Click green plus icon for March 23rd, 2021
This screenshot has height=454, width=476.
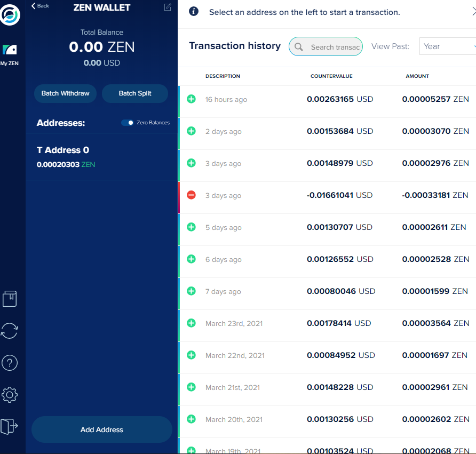(191, 323)
